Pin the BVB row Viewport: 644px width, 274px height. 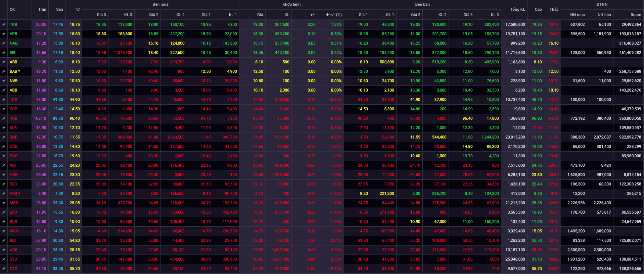4,222
